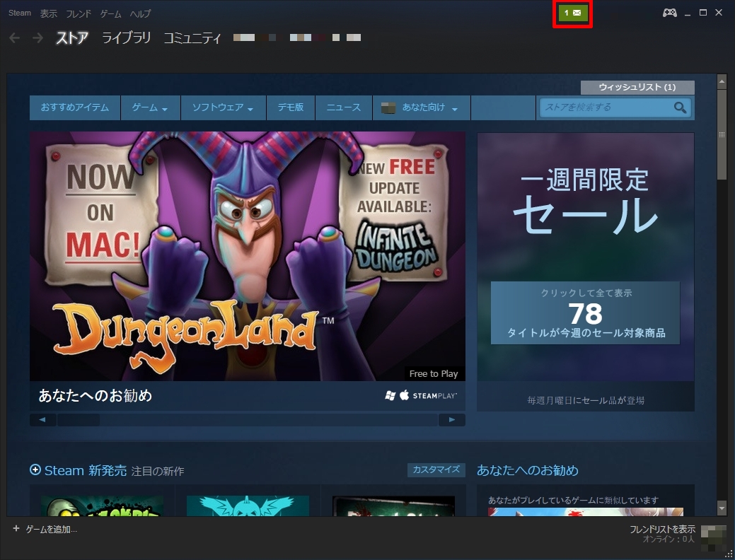Open the ゲーム menu in menu bar
This screenshot has height=560, width=735.
pos(110,13)
